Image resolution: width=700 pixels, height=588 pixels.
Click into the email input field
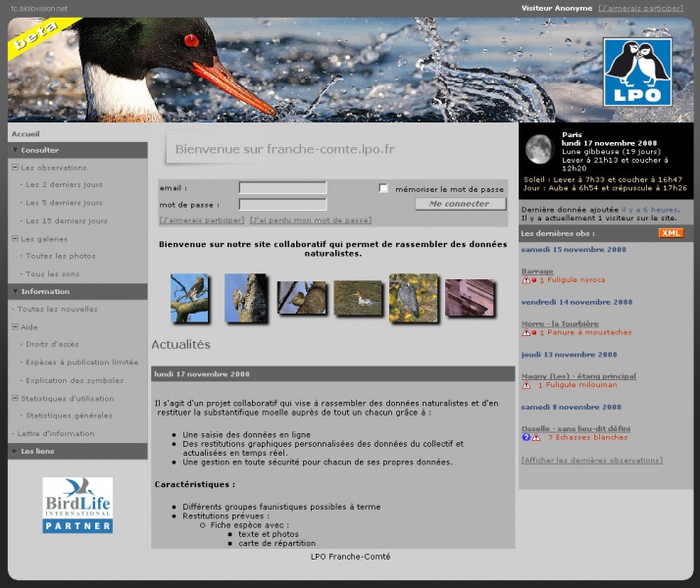pos(282,188)
